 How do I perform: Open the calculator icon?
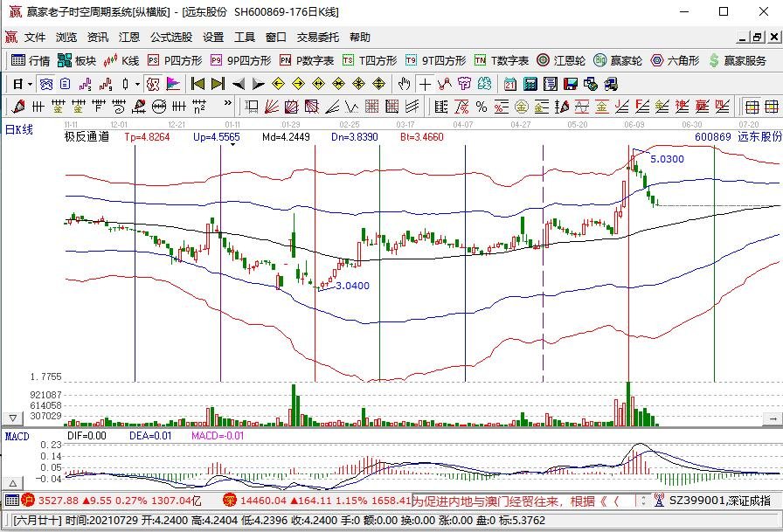point(530,85)
